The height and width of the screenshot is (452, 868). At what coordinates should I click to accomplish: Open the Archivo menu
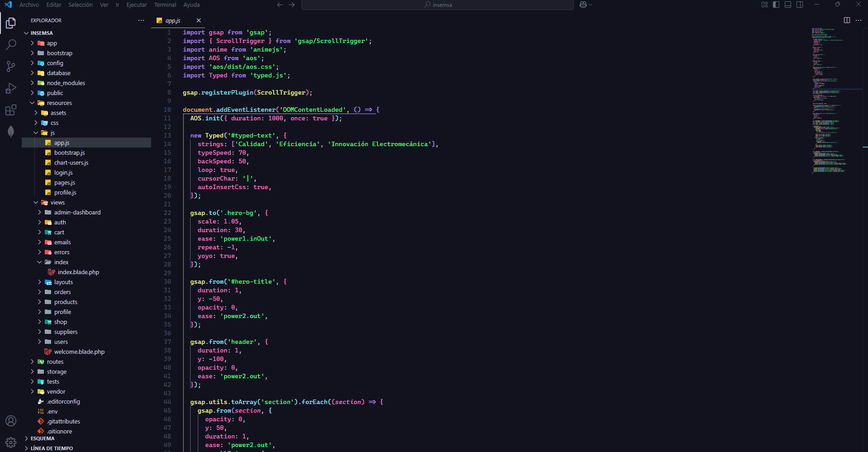(x=29, y=5)
